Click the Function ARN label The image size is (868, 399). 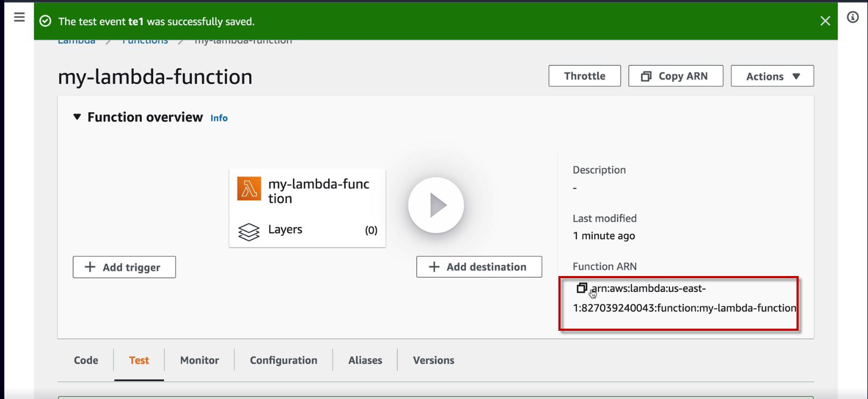(x=605, y=266)
